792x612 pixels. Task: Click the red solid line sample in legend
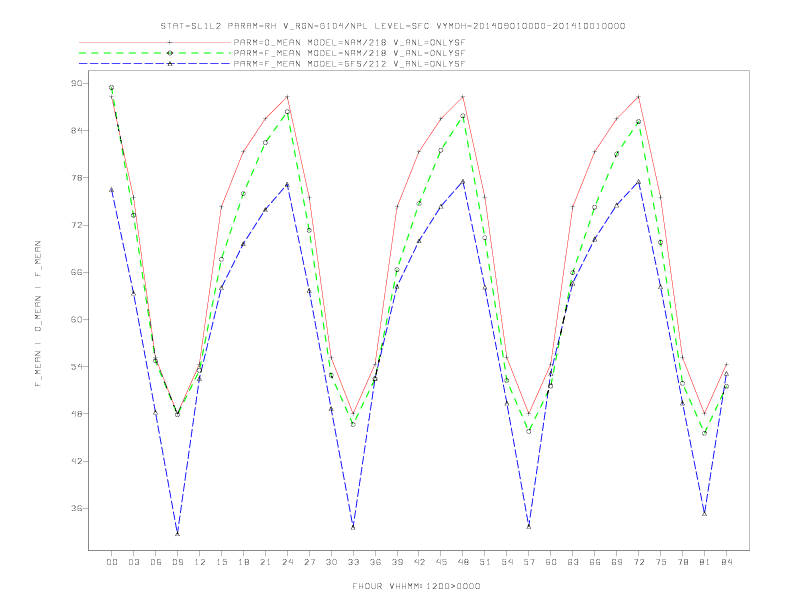click(155, 42)
